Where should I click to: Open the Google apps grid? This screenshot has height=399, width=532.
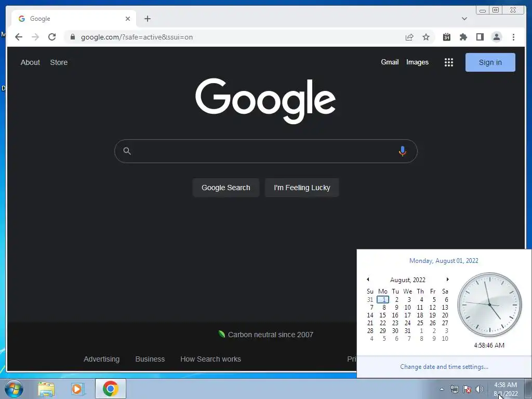[449, 62]
